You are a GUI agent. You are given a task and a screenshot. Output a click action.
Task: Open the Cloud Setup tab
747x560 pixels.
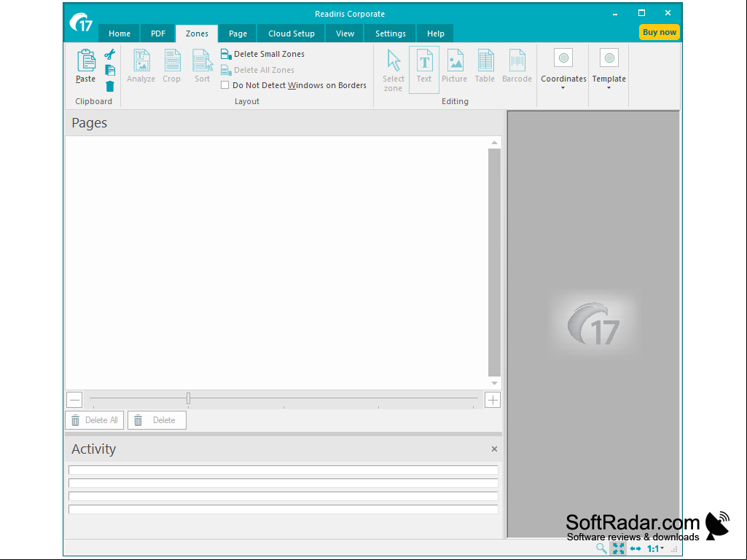click(x=292, y=33)
